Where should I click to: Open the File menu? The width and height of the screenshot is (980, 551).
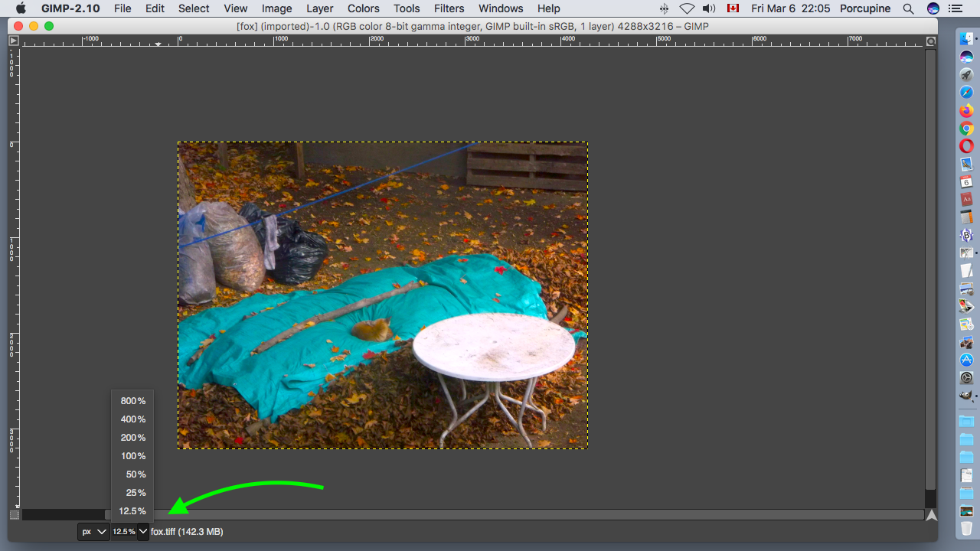point(122,8)
